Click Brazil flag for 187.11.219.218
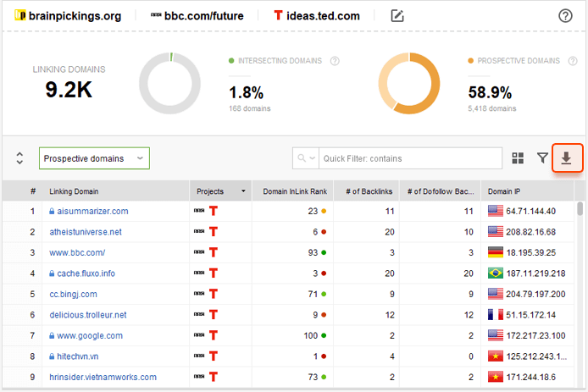Viewport: 588px width, 392px height. click(496, 273)
